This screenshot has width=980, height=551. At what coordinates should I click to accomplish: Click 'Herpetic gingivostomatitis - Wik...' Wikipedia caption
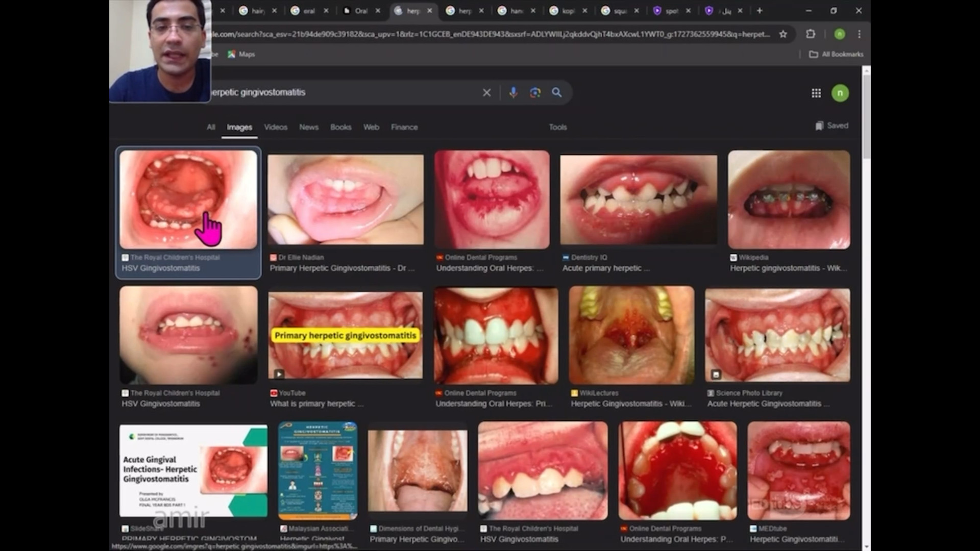(788, 268)
